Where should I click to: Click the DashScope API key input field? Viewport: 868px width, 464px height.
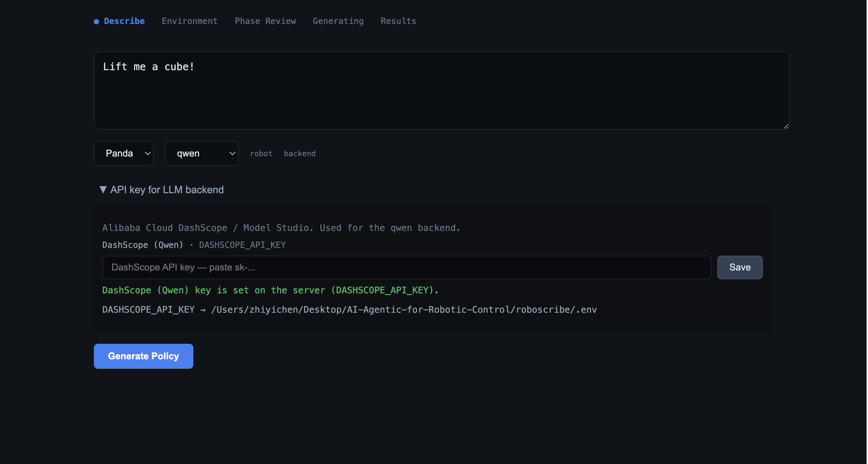tap(406, 267)
